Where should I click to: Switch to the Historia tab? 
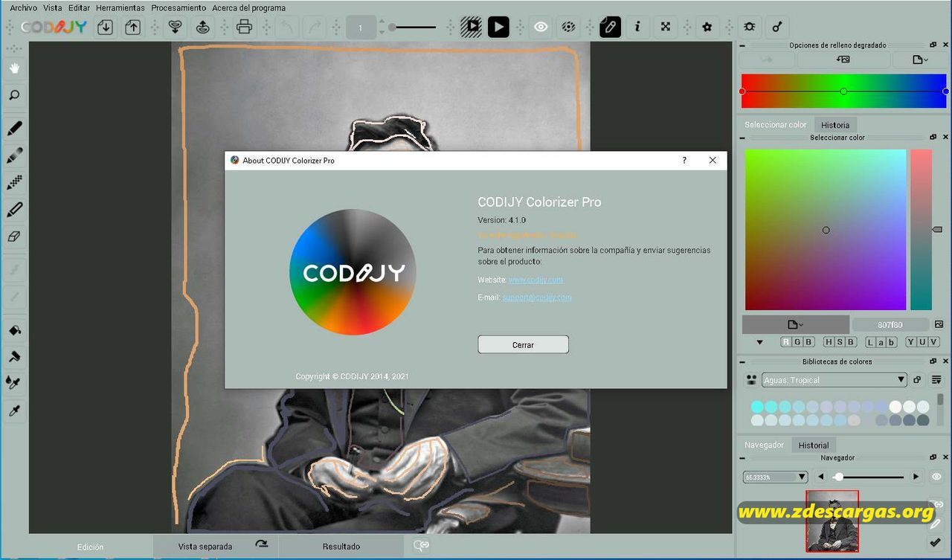pyautogui.click(x=835, y=125)
